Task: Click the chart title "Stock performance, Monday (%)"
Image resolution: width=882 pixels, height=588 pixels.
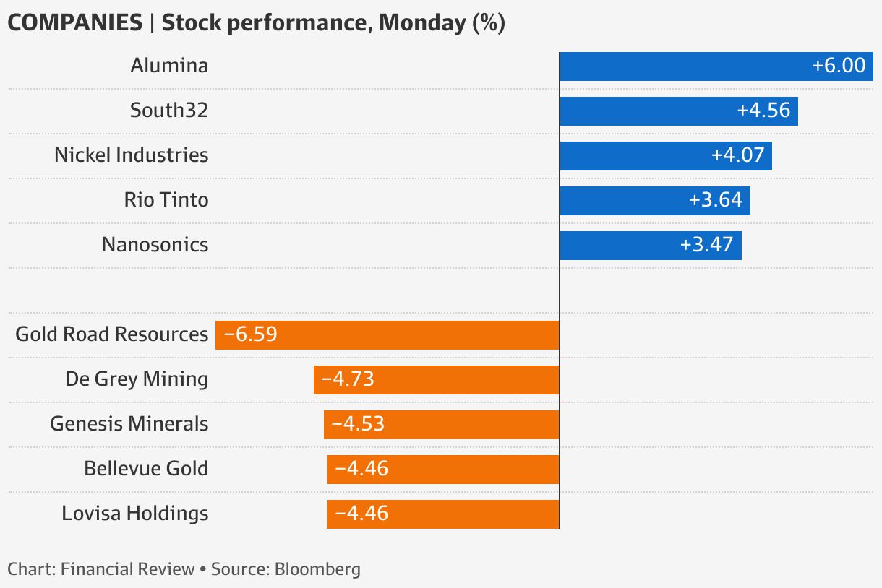Action: tap(333, 23)
